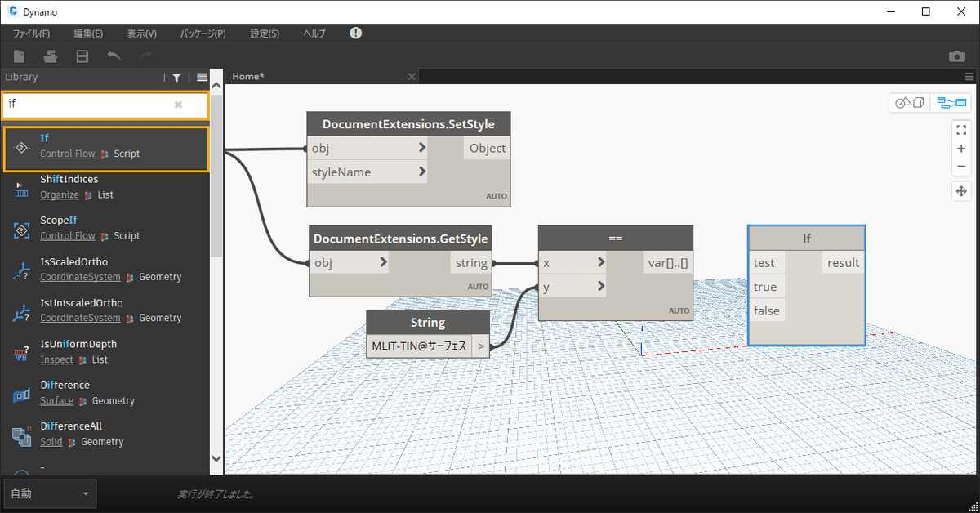Image resolution: width=980 pixels, height=513 pixels.
Task: Click the result output port on If node
Action: (843, 262)
